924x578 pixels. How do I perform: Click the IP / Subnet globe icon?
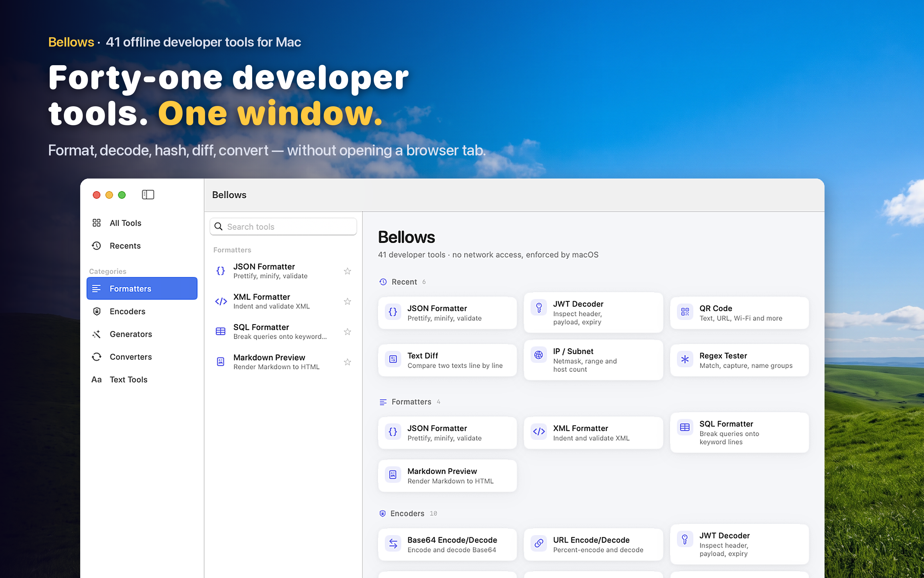point(539,355)
